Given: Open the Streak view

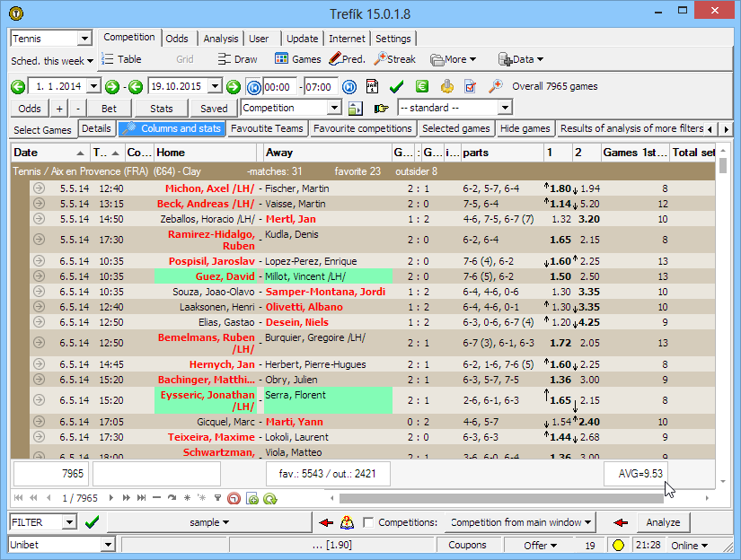Looking at the screenshot, I should (394, 59).
